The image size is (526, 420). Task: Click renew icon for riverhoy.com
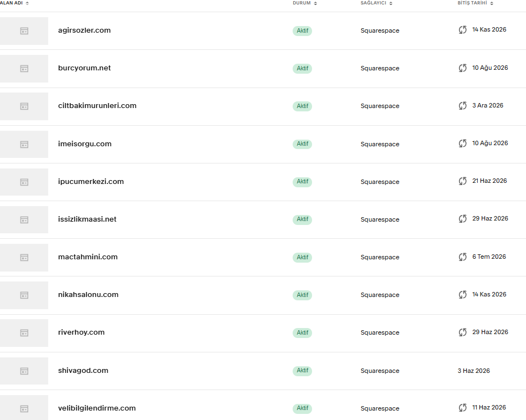(463, 332)
